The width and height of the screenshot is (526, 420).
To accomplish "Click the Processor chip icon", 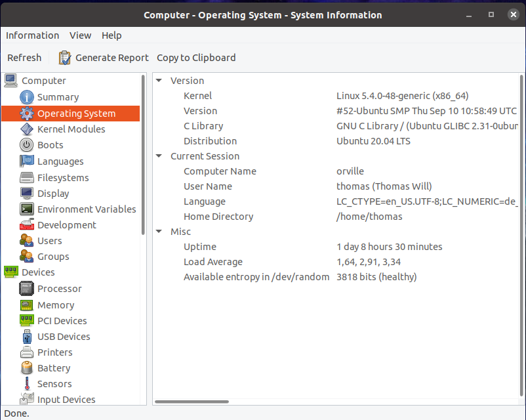I will click(27, 289).
